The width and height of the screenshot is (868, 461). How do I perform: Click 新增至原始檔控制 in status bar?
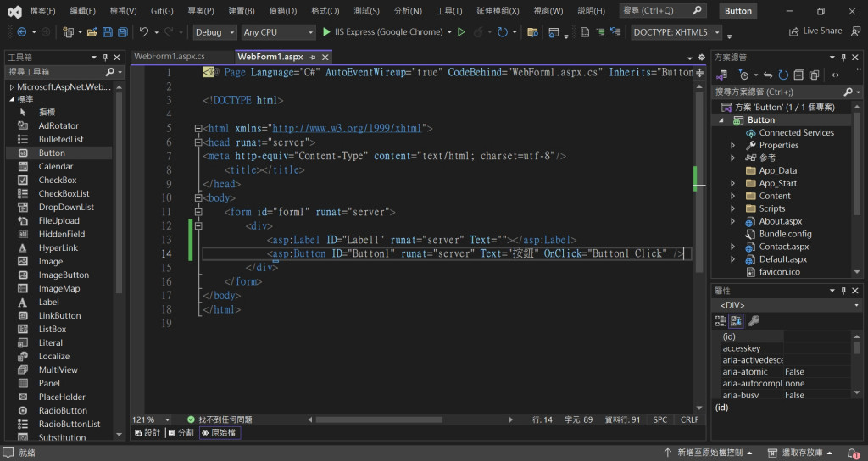[708, 453]
